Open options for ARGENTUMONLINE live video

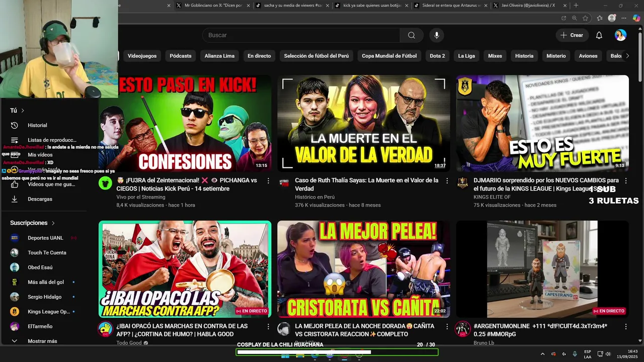[626, 326]
